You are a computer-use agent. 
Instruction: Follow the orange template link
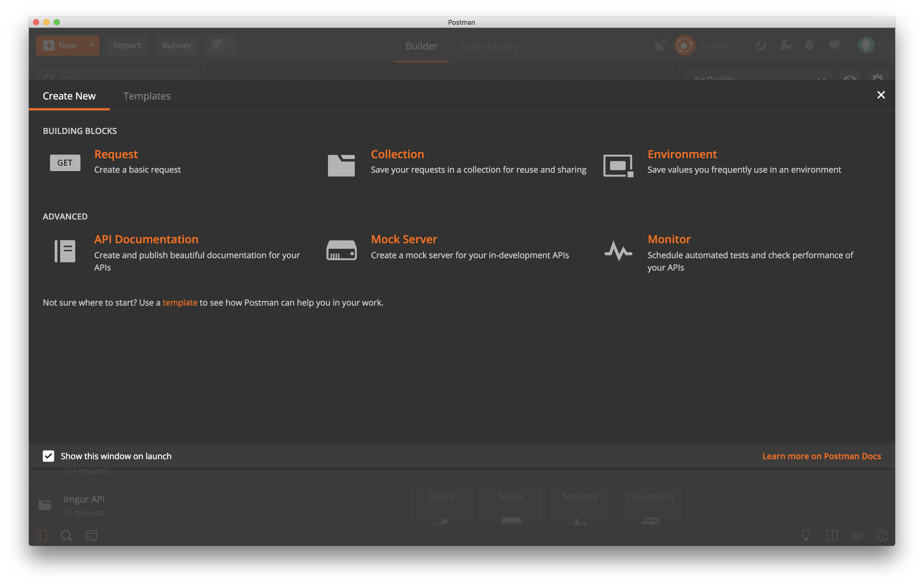click(180, 303)
